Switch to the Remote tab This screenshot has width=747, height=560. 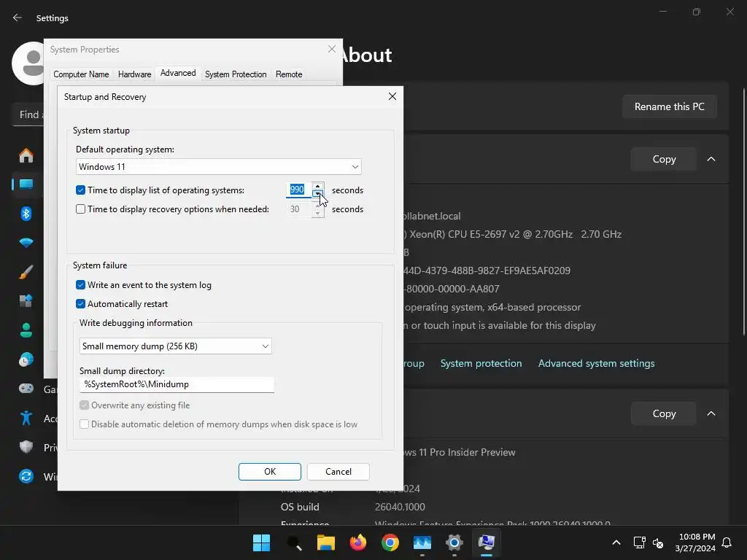(x=289, y=74)
